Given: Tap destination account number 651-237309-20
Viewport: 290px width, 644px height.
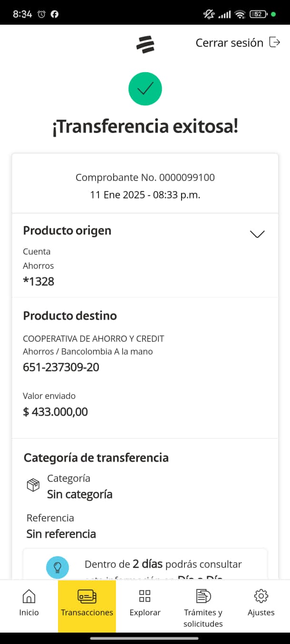Looking at the screenshot, I should (x=61, y=367).
